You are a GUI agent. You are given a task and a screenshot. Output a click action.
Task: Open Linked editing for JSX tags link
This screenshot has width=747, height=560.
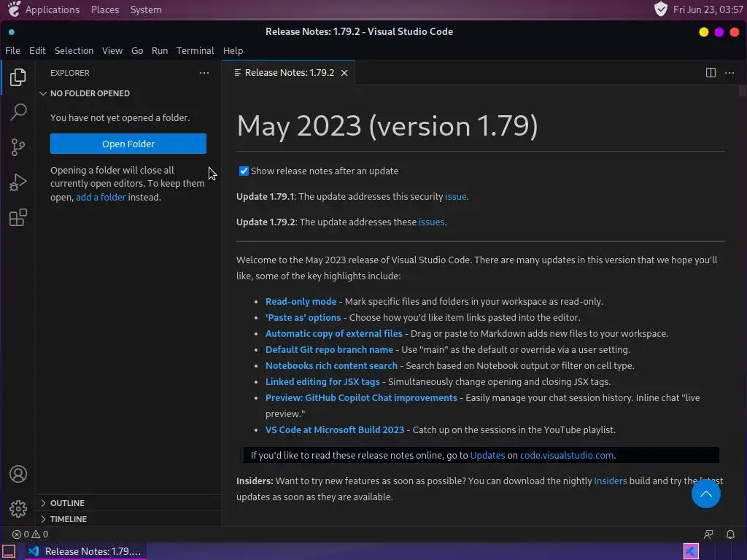(x=322, y=382)
